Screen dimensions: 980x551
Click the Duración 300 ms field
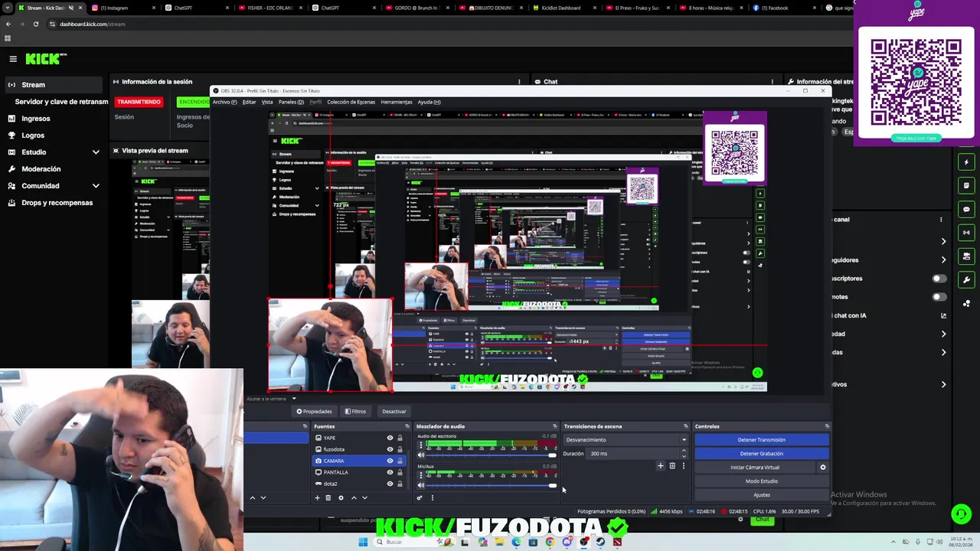tap(632, 454)
